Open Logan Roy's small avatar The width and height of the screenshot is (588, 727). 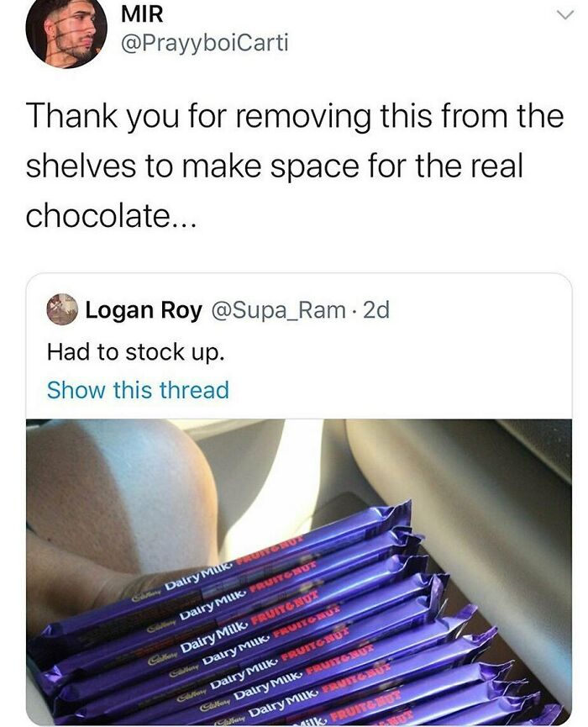click(61, 309)
